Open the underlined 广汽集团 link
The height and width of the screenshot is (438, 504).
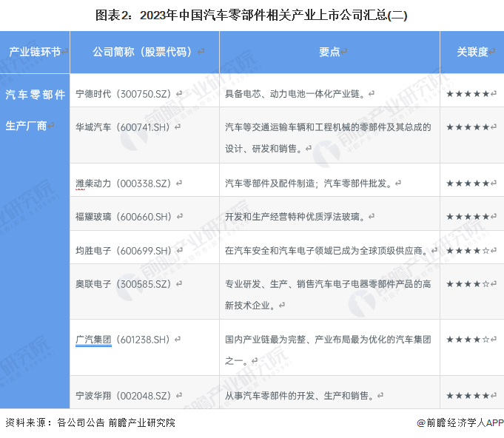click(93, 340)
